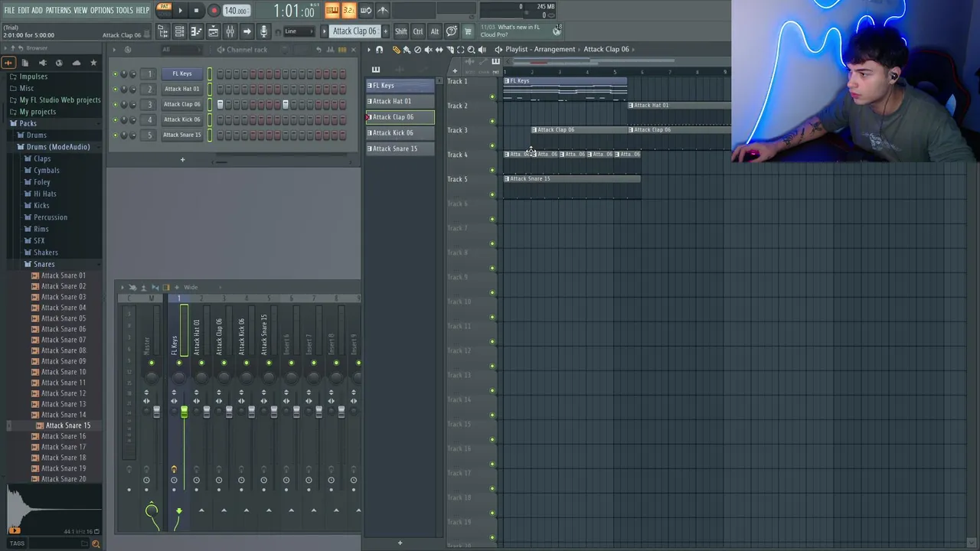Click the microphone recording icon in the toolbar
This screenshot has height=551, width=980.
pyautogui.click(x=263, y=31)
